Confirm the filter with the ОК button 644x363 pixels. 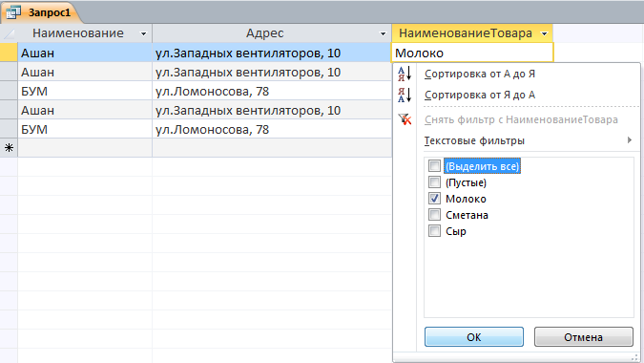coord(474,337)
